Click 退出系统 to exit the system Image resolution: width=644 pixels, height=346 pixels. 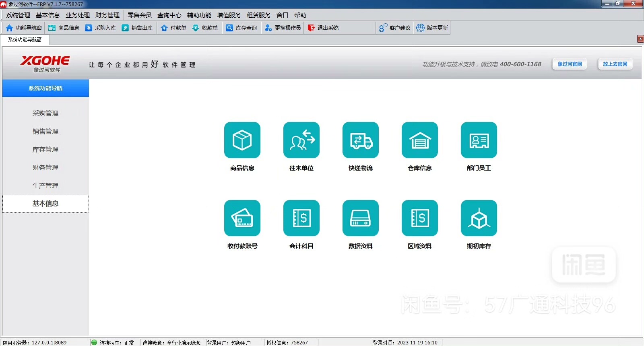coord(323,28)
